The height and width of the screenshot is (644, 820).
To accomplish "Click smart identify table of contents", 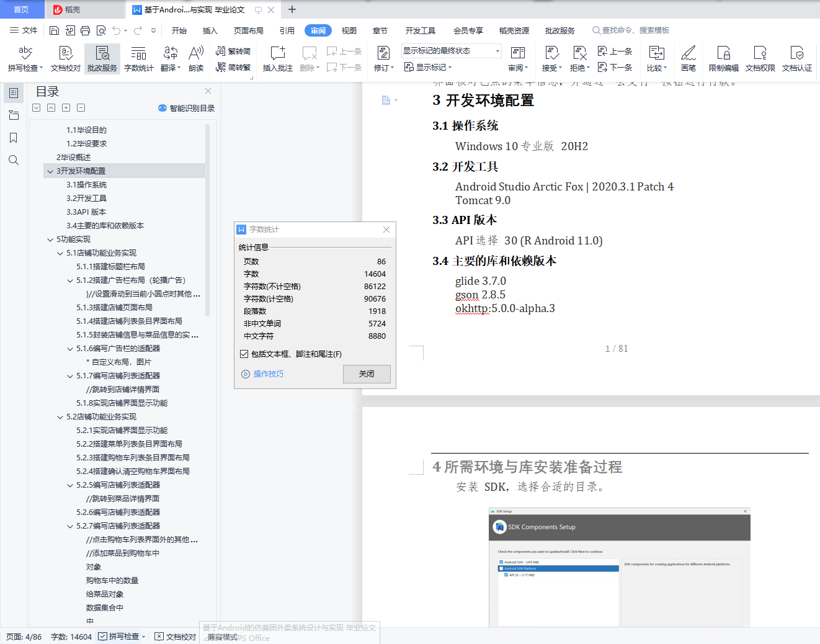I will click(187, 108).
